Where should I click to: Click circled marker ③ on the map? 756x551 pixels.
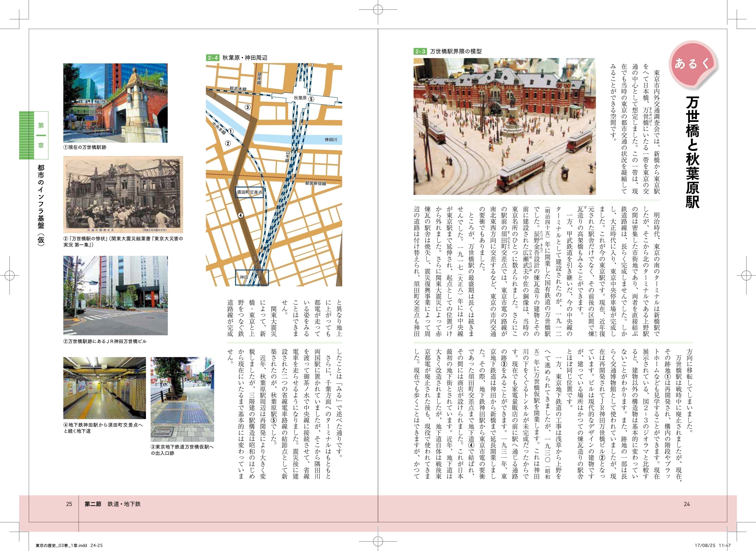pyautogui.click(x=247, y=107)
